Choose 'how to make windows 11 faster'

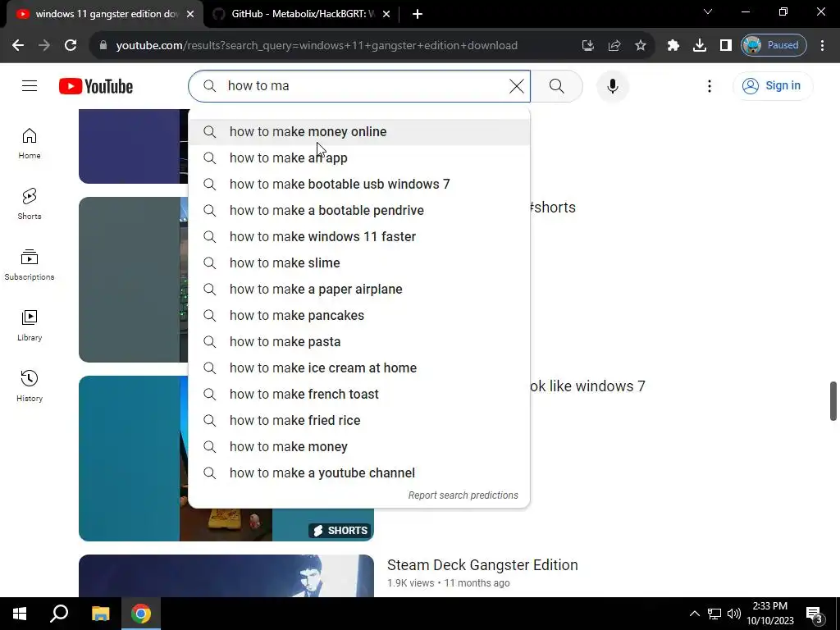[x=359, y=237]
